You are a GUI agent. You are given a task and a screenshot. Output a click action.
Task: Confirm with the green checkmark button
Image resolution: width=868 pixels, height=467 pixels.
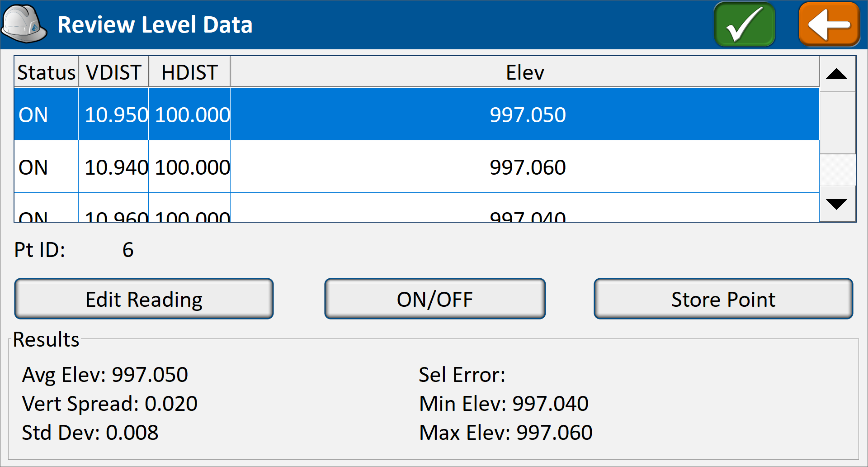click(744, 24)
